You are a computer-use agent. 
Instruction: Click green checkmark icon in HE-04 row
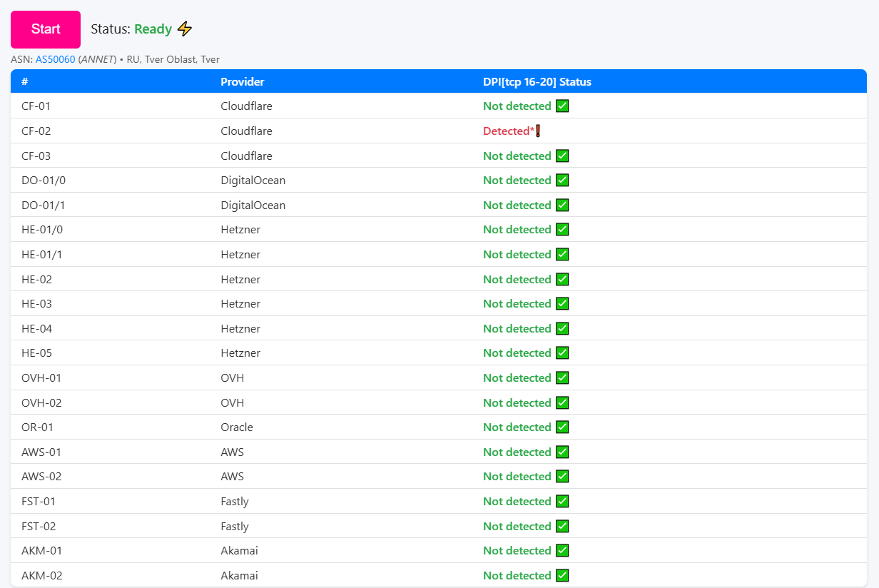[562, 328]
